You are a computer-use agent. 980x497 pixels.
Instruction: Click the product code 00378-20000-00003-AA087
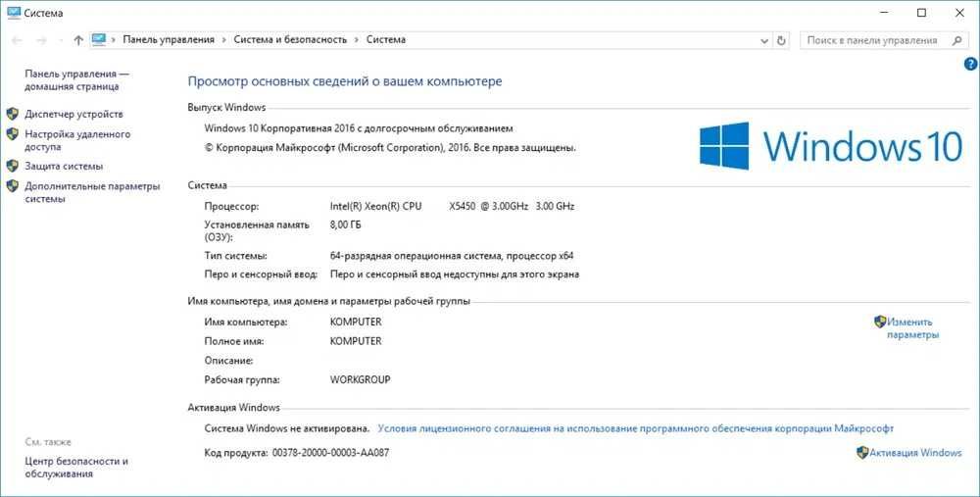pos(330,453)
